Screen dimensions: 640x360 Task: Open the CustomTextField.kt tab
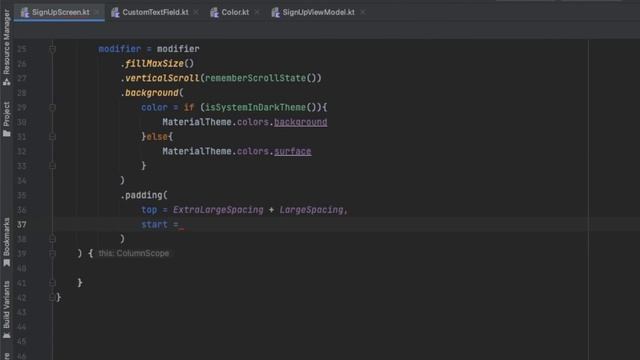tap(155, 12)
